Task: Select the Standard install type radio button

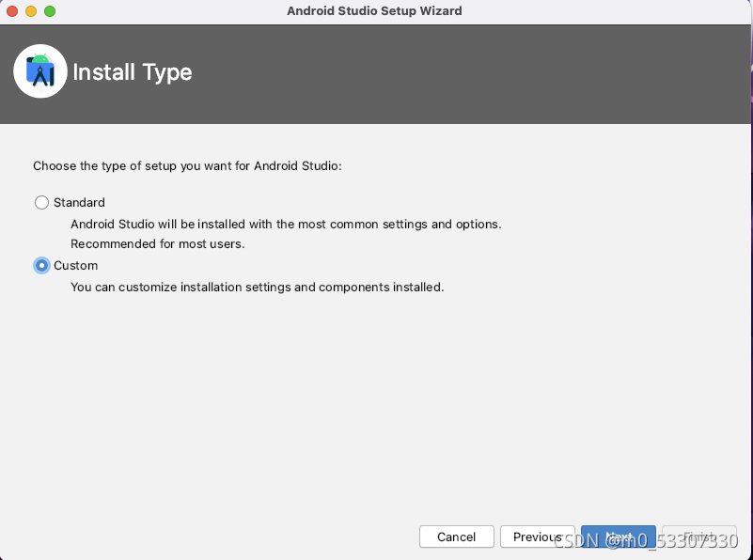Action: tap(41, 203)
